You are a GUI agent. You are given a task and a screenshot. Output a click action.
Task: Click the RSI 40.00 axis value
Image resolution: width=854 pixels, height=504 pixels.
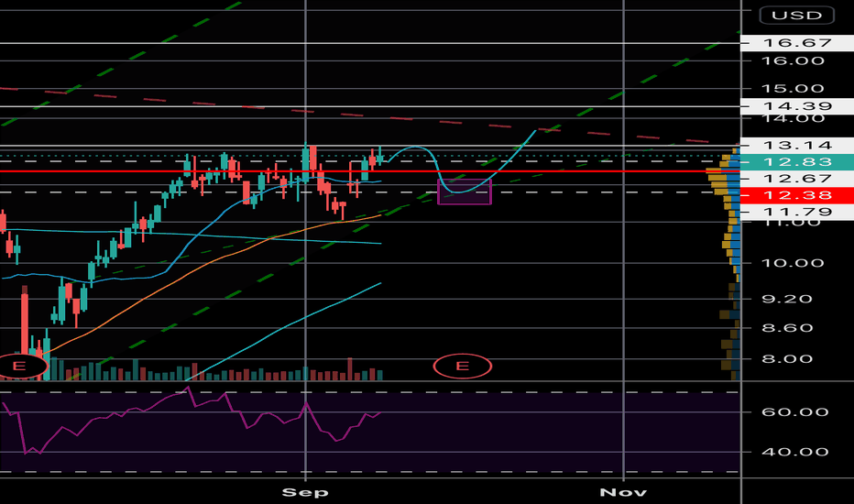pos(794,452)
